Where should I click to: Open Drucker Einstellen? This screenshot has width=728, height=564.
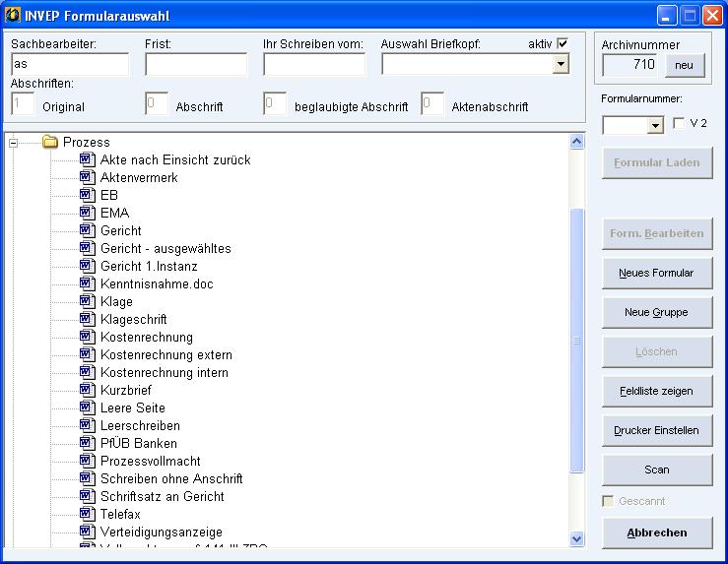[x=657, y=430]
